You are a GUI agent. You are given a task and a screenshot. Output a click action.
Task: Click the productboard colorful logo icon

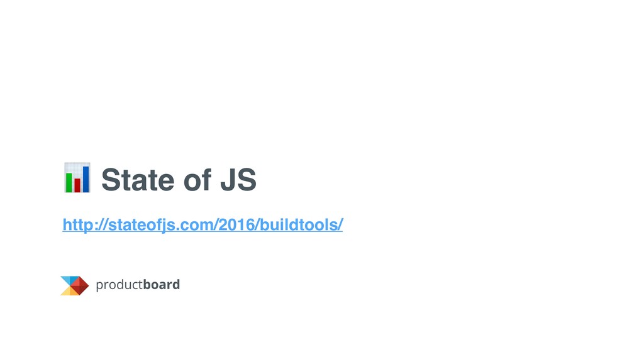tap(74, 285)
